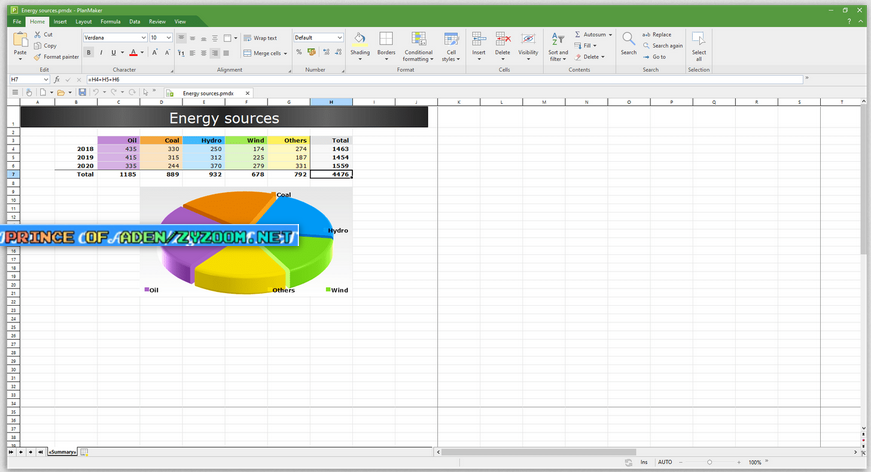Switch to the Data ribbon tab

134,22
